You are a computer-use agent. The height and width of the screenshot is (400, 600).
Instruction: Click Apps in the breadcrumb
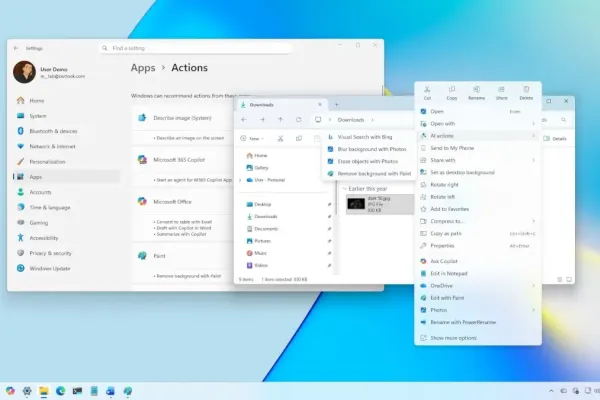[x=143, y=68]
